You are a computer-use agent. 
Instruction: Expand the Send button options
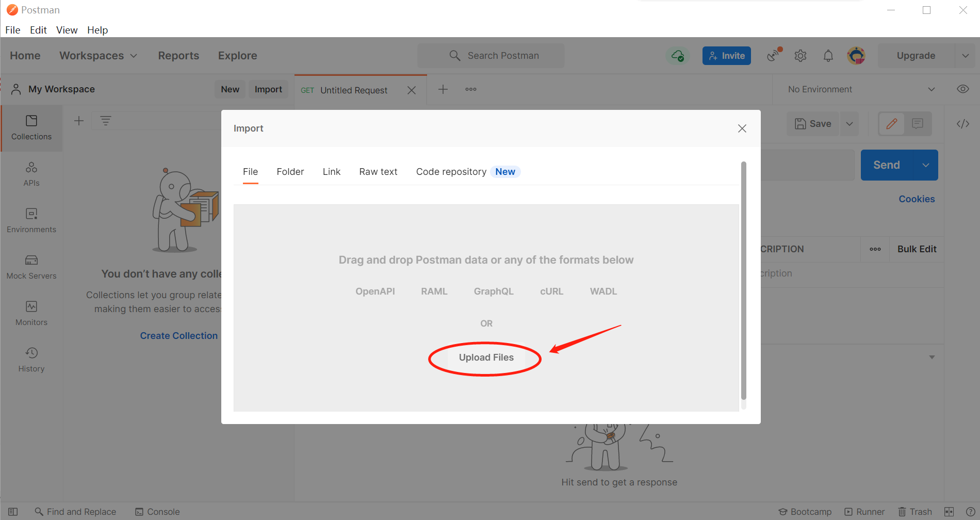[925, 165]
